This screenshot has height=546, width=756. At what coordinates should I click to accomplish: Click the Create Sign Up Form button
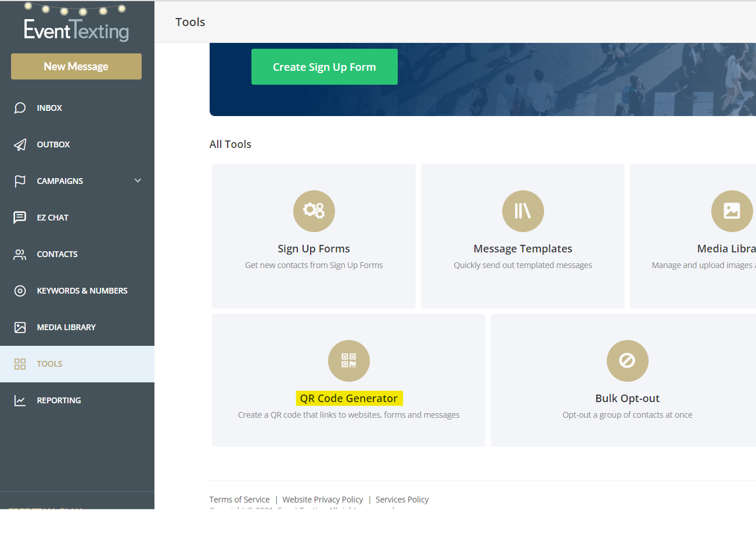(325, 67)
